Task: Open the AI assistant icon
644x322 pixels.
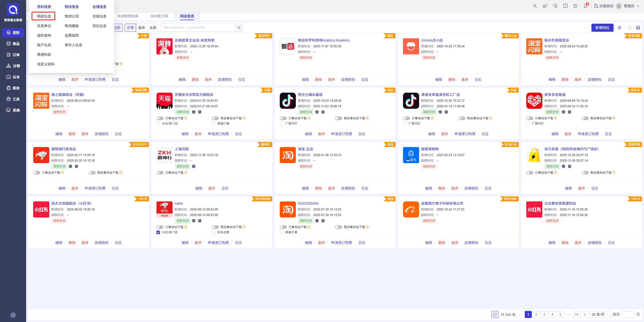Action: (x=545, y=6)
